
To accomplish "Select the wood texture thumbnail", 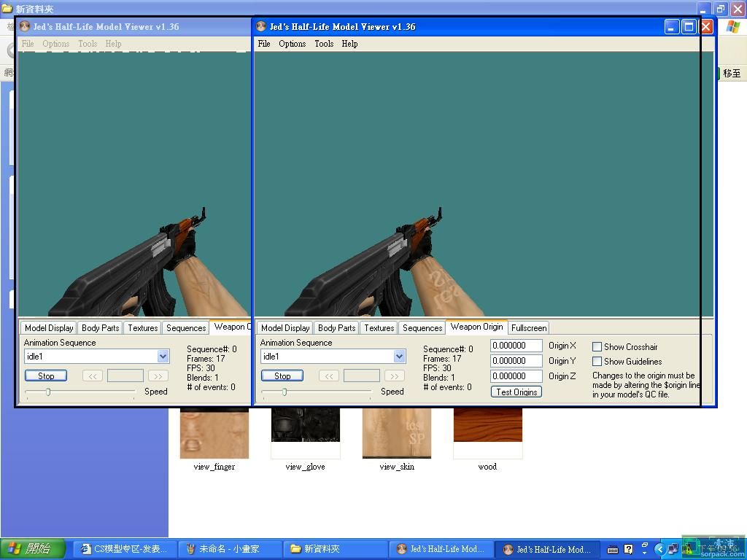I will point(488,433).
